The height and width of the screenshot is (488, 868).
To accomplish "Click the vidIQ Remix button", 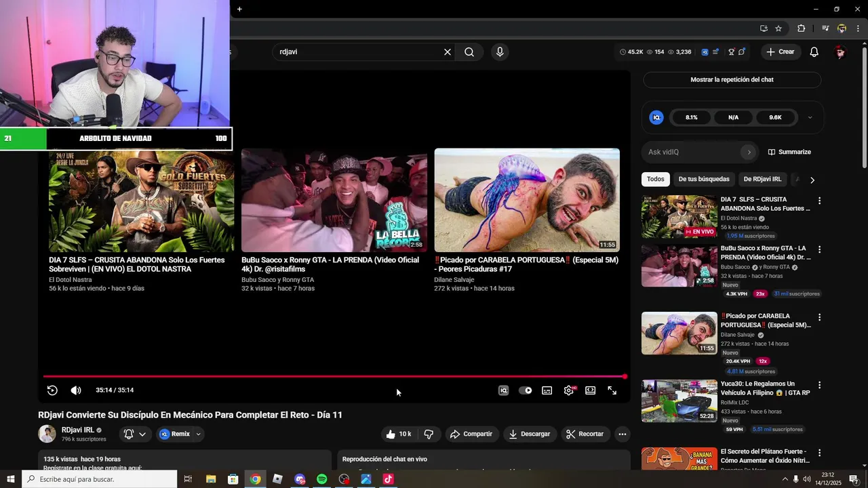I will (175, 434).
